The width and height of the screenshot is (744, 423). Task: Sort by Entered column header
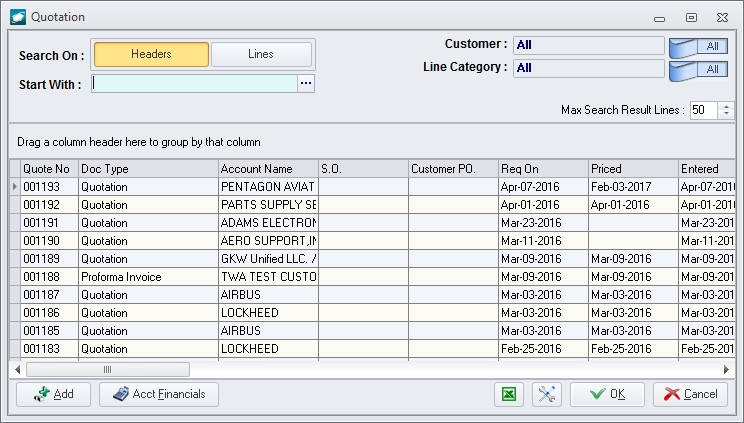pyautogui.click(x=707, y=169)
